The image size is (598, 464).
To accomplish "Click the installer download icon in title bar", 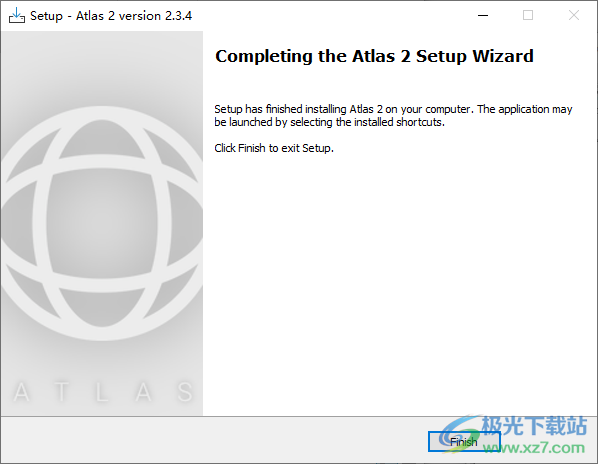I will pyautogui.click(x=17, y=16).
